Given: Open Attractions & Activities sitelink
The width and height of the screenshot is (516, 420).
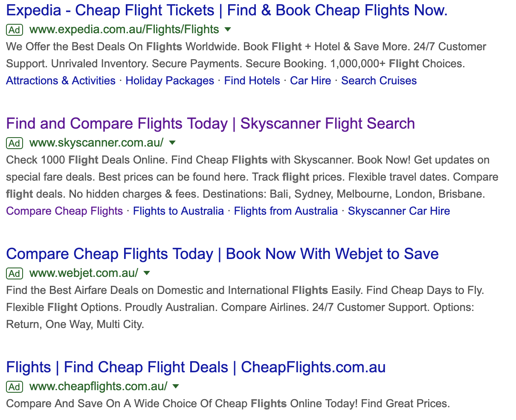Looking at the screenshot, I should pos(61,81).
